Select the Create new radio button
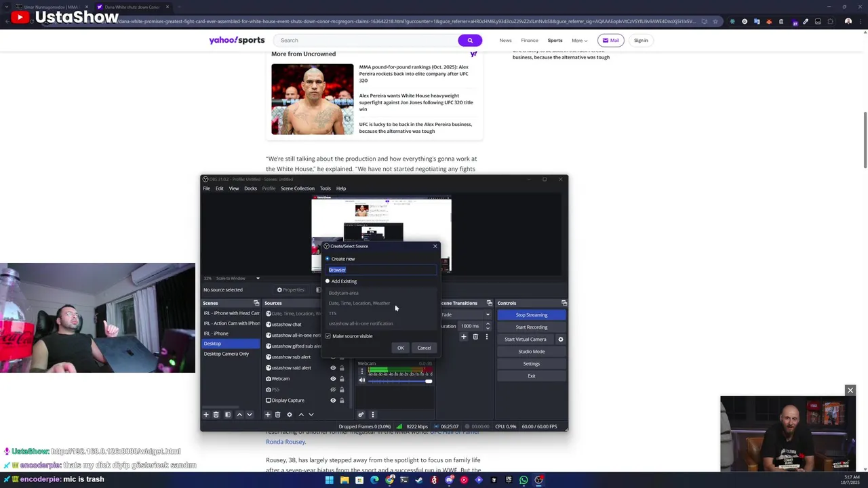This screenshot has width=868, height=488. 328,259
